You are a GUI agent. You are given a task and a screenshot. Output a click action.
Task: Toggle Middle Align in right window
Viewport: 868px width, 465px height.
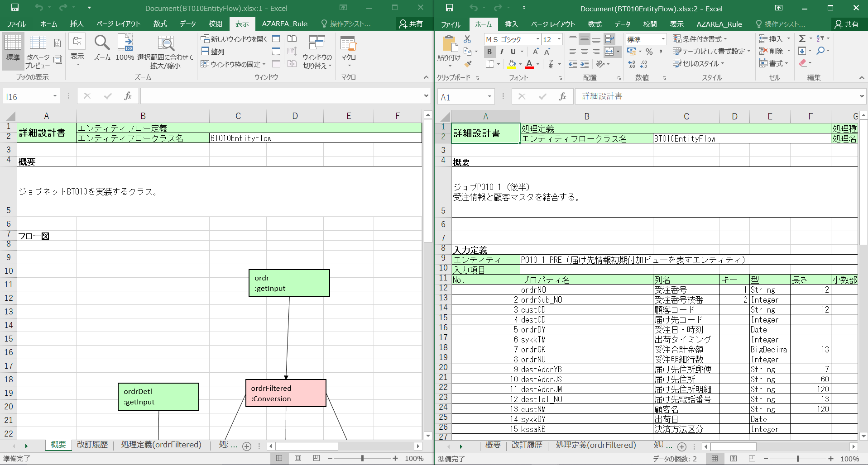tap(585, 39)
